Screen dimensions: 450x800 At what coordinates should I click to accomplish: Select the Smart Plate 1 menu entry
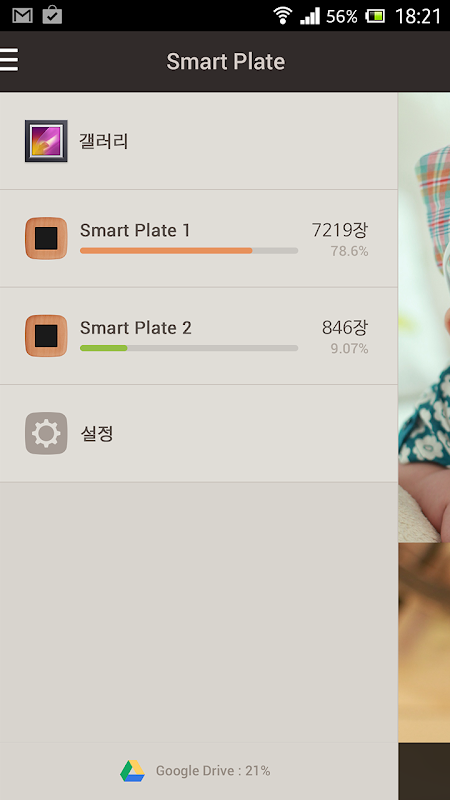tap(198, 238)
